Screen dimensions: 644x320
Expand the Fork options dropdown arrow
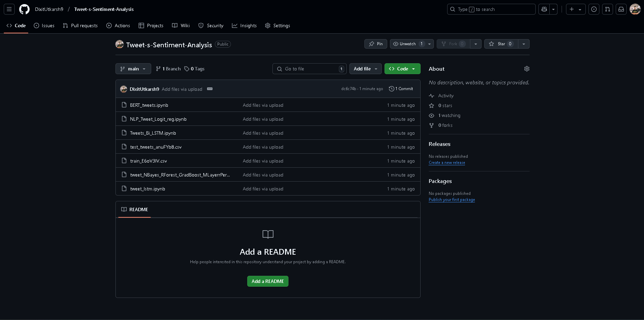pos(476,44)
